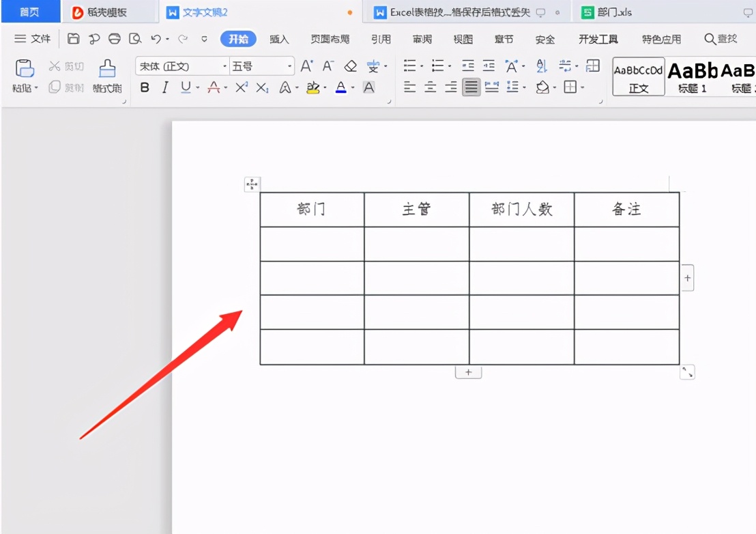Add a table column with the right plus button
The height and width of the screenshot is (534, 756).
(688, 278)
